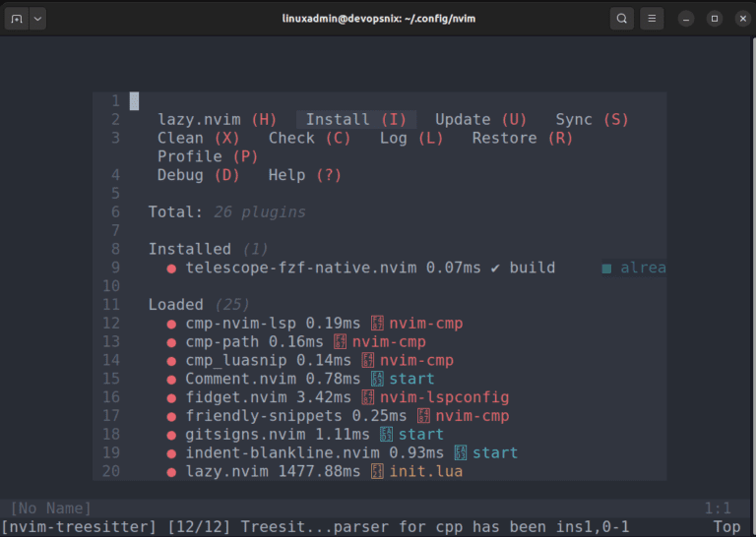Switch to the Update (U) tab
This screenshot has height=537, width=756.
coord(480,119)
